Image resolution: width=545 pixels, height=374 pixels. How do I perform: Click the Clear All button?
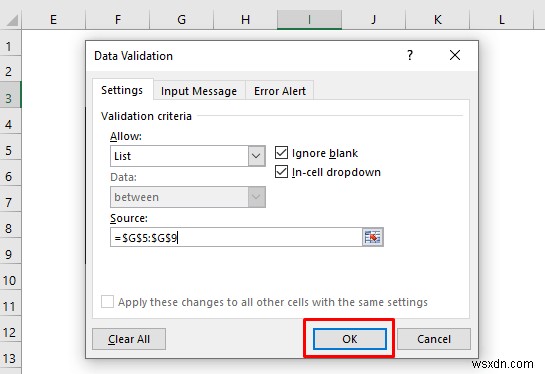click(x=129, y=339)
